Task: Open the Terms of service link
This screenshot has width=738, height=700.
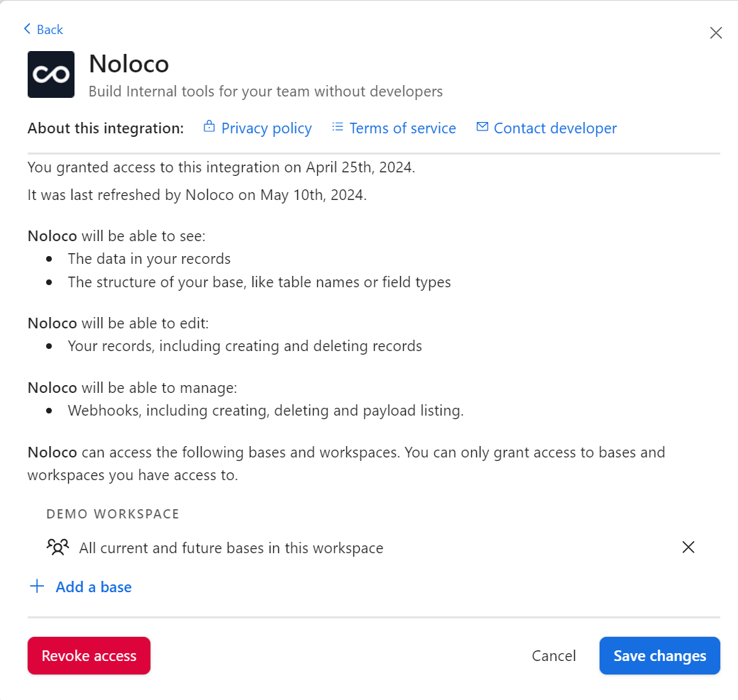Action: coord(402,128)
